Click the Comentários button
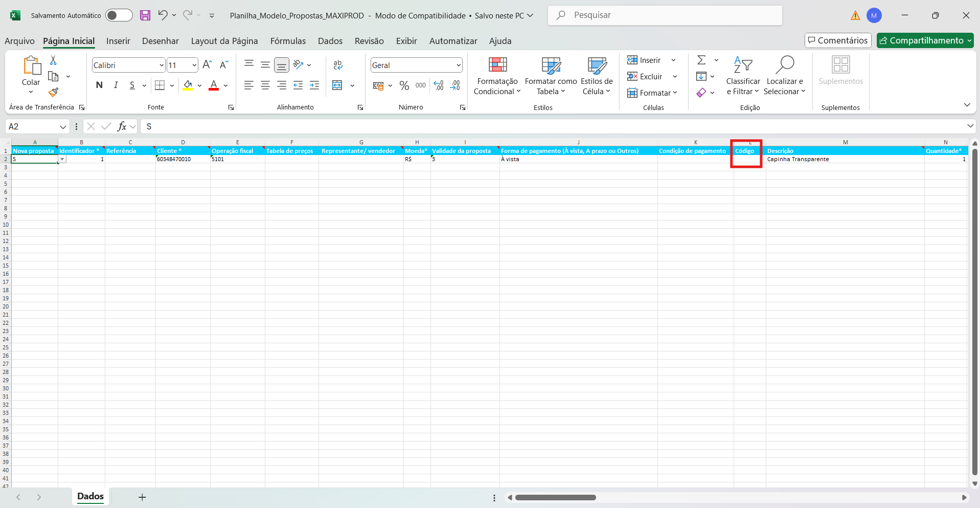This screenshot has height=508, width=980. click(x=837, y=40)
